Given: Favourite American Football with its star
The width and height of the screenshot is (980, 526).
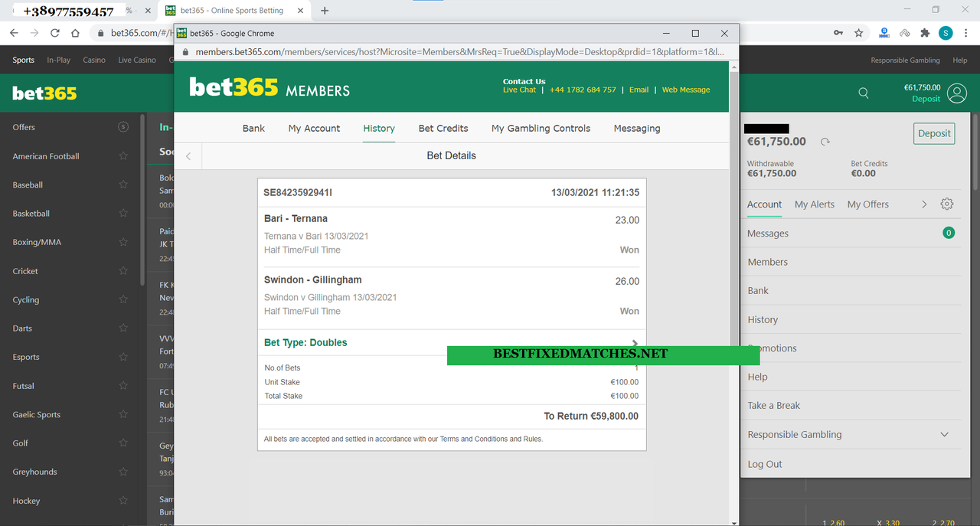Looking at the screenshot, I should pyautogui.click(x=123, y=156).
